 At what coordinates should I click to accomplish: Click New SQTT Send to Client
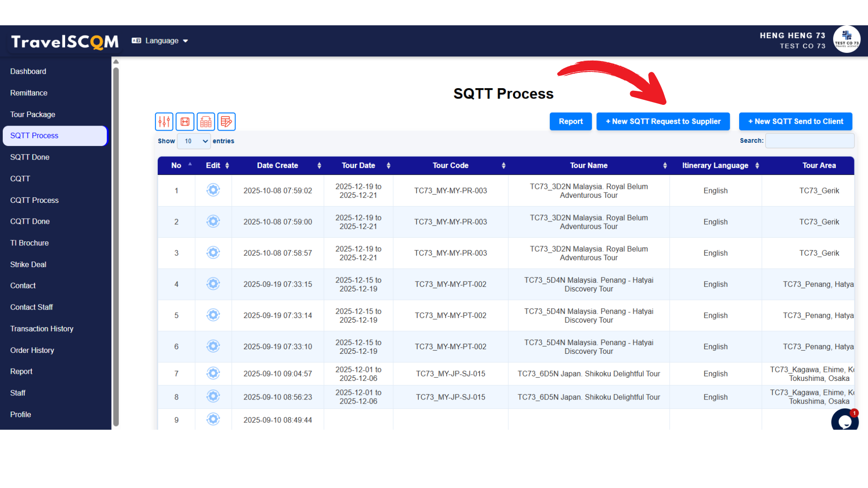pos(795,121)
